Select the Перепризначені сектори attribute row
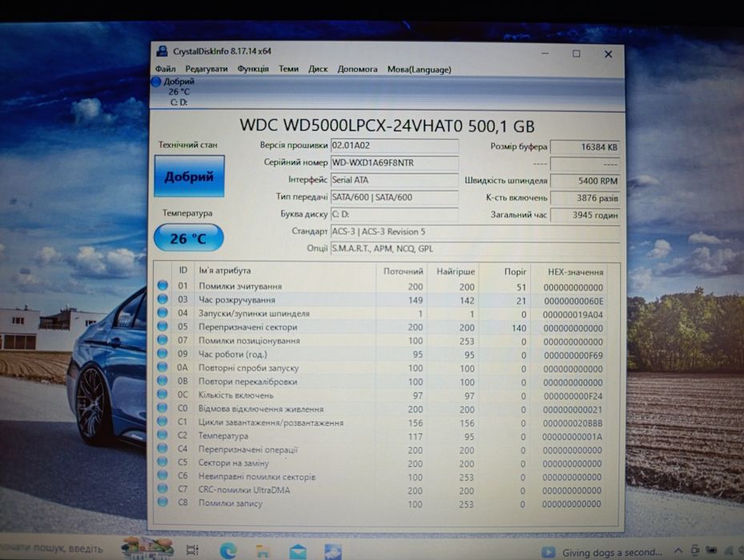 [x=380, y=327]
